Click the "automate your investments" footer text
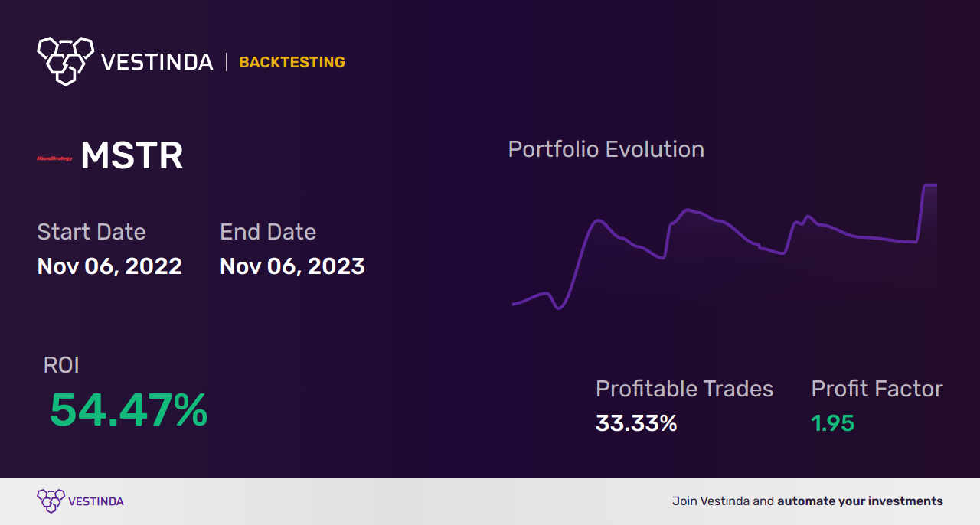This screenshot has height=525, width=980. tap(860, 501)
